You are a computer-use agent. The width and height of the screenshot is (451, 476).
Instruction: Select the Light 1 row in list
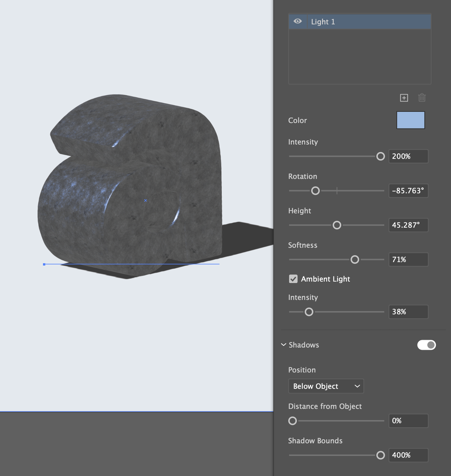[x=360, y=22]
